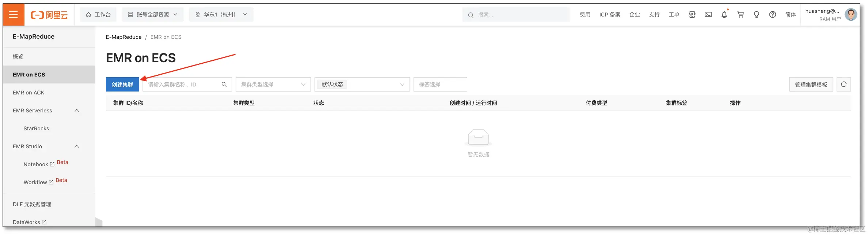868x235 pixels.
Task: Open the 华东1（杭州） region selector
Action: [221, 15]
